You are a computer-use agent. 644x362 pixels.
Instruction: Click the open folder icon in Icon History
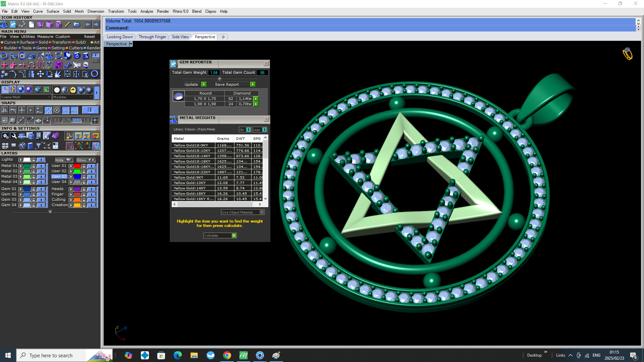pyautogui.click(x=76, y=24)
